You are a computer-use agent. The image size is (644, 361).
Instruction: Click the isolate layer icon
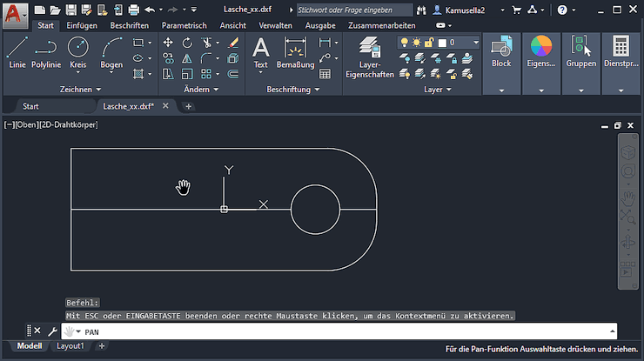coord(419,58)
